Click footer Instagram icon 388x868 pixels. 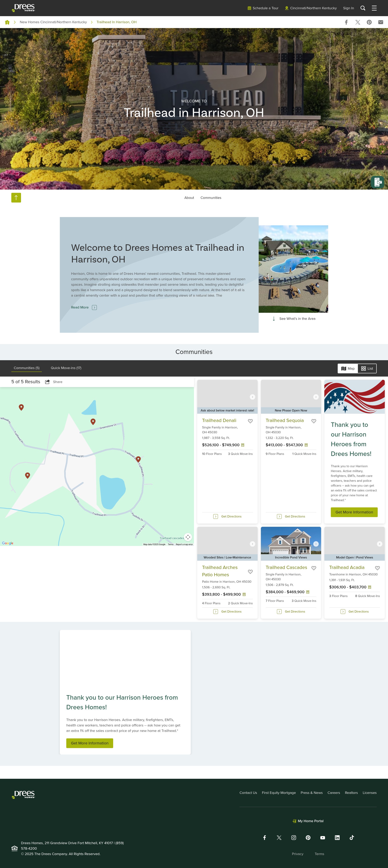click(x=294, y=837)
